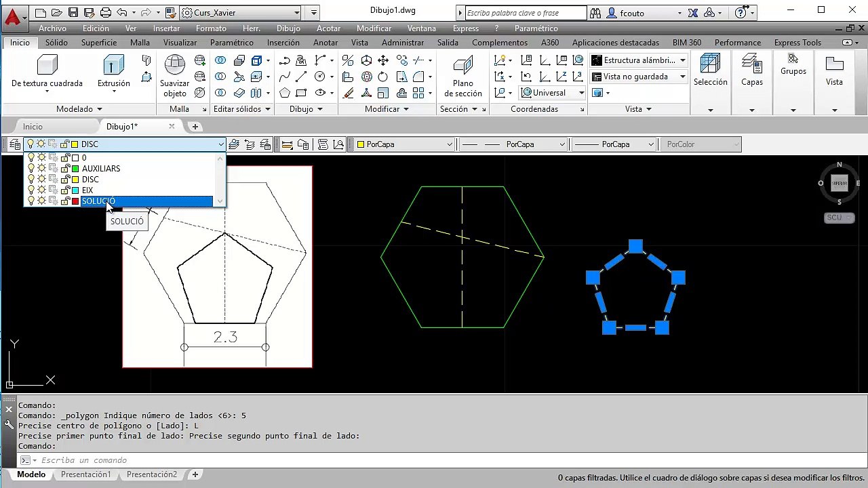Image resolution: width=868 pixels, height=488 pixels.
Task: Open the Curs_Xavier workspace dropdown
Action: (241, 12)
